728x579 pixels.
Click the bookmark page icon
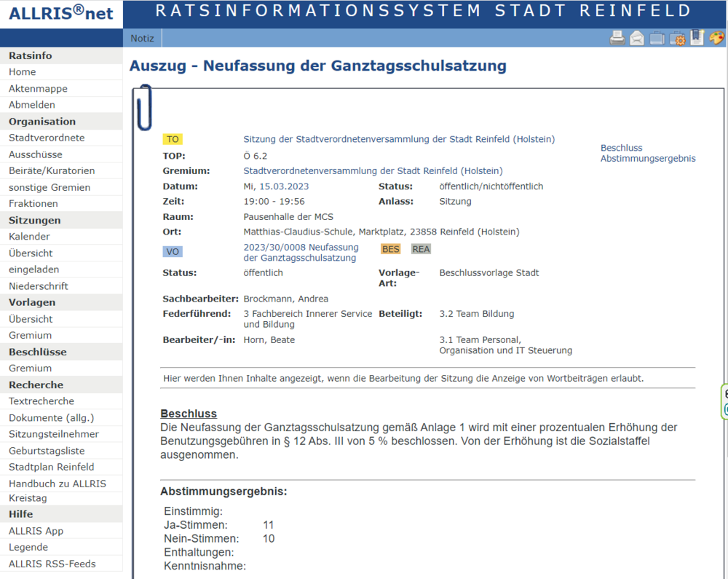click(697, 38)
